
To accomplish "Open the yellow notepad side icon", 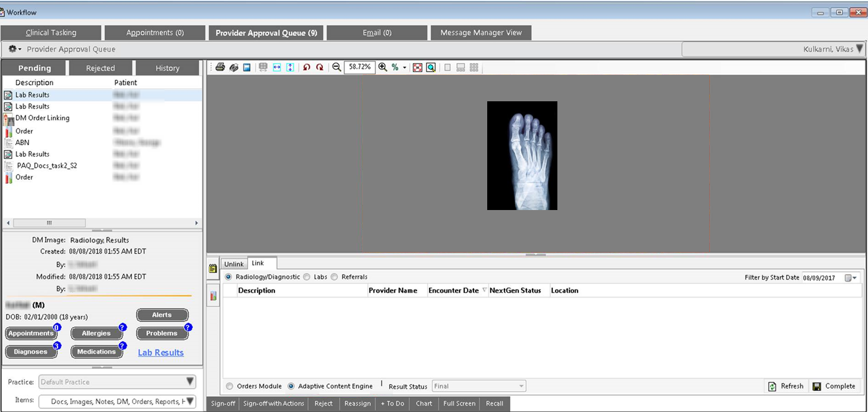I will (x=213, y=268).
